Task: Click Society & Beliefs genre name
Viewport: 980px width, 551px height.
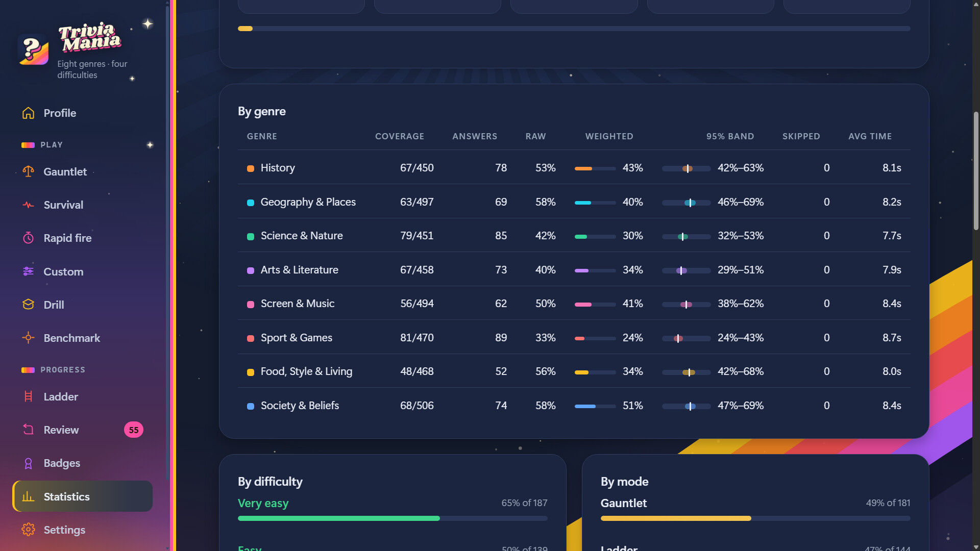Action: point(300,406)
